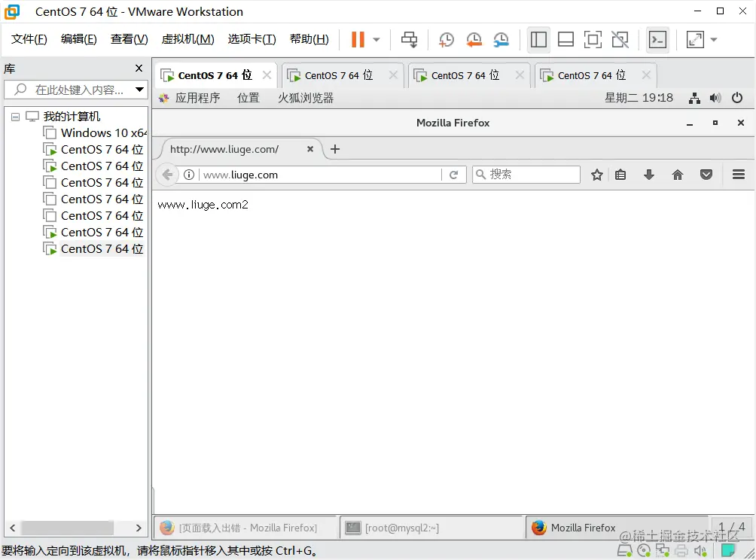Screen dimensions: 756x560
Task: Select the first CentOS 7 64 位 in library
Action: pos(102,150)
